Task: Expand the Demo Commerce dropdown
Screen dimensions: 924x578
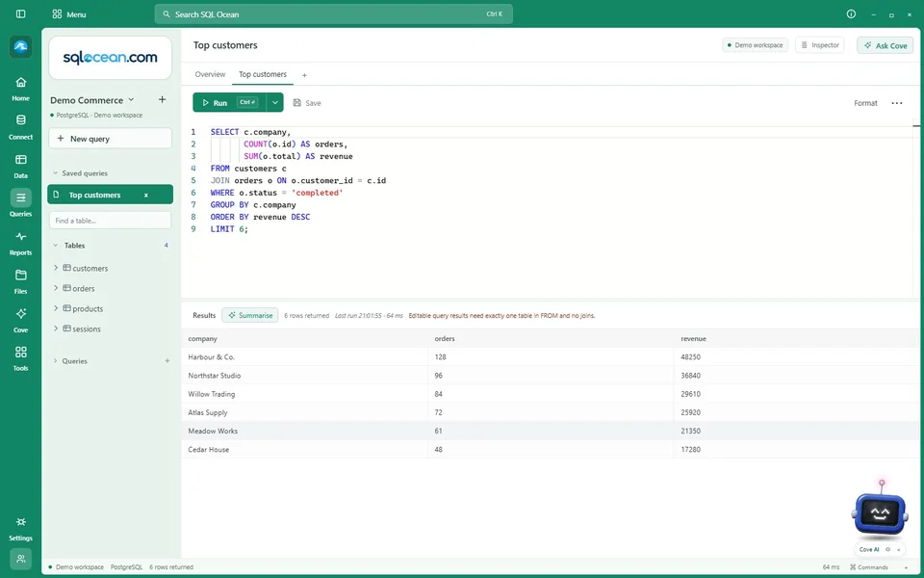Action: tap(131, 99)
